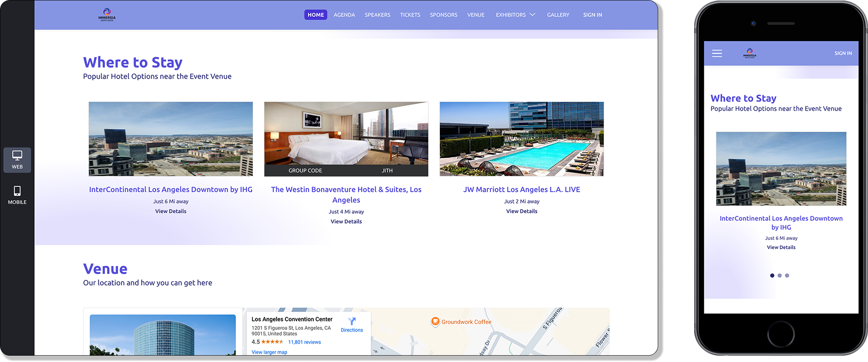Click the Los Angeles Convention Center title

click(x=292, y=319)
